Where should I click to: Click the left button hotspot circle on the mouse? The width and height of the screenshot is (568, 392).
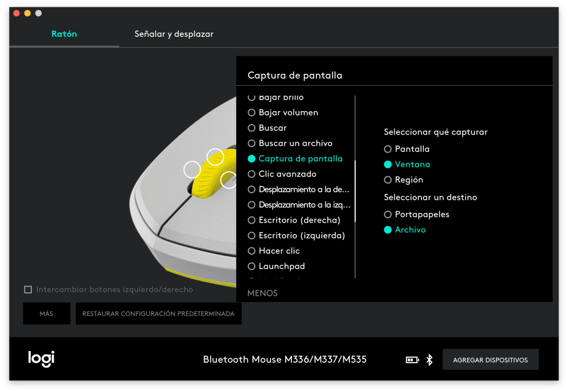pos(192,169)
